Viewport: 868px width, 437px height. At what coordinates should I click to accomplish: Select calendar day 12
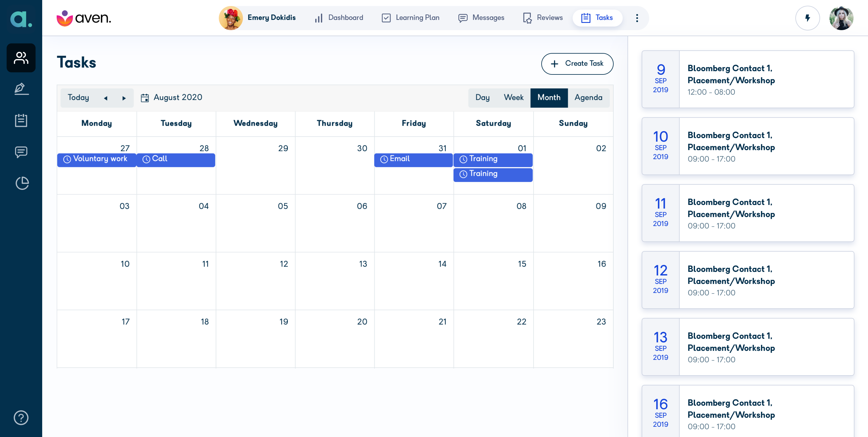tap(255, 281)
